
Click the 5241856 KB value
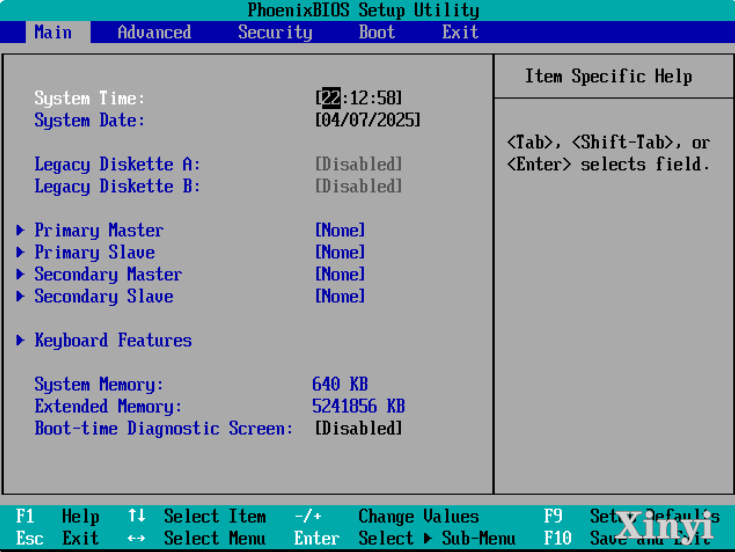[x=359, y=406]
